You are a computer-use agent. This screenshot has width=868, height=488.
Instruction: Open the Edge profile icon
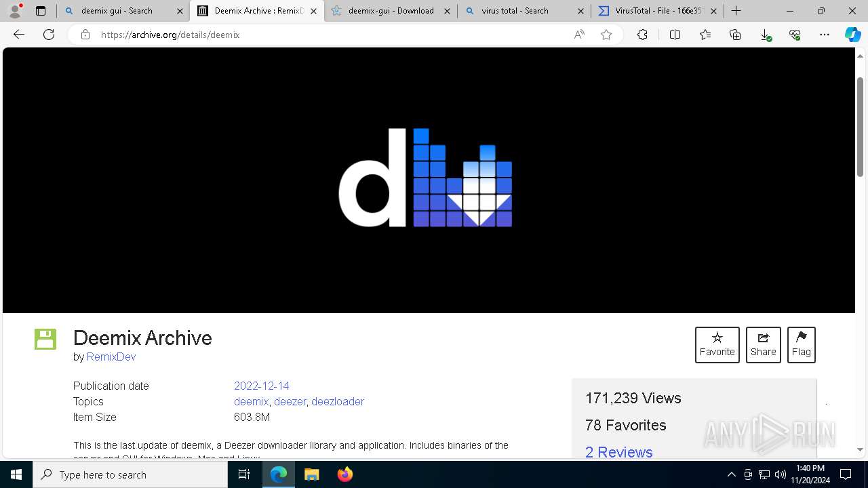15,11
